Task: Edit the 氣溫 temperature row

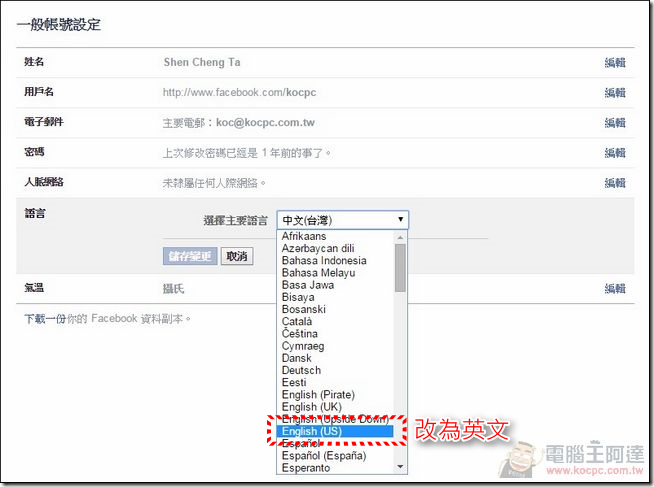Action: (x=615, y=288)
